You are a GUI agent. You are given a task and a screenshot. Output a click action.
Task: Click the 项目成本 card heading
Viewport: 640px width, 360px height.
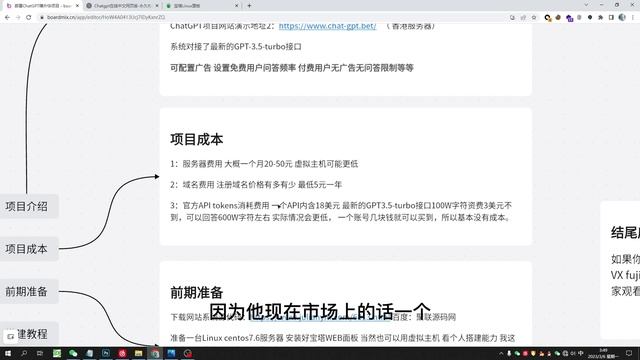coord(196,140)
